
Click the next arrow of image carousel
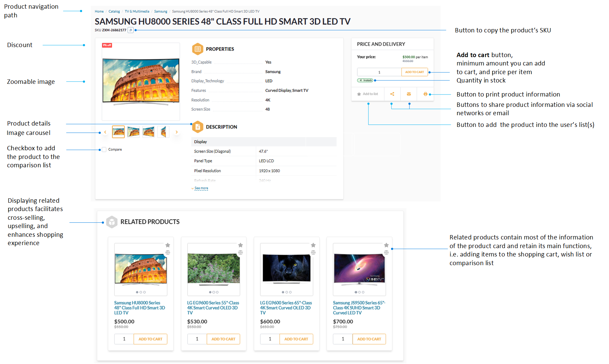click(176, 132)
